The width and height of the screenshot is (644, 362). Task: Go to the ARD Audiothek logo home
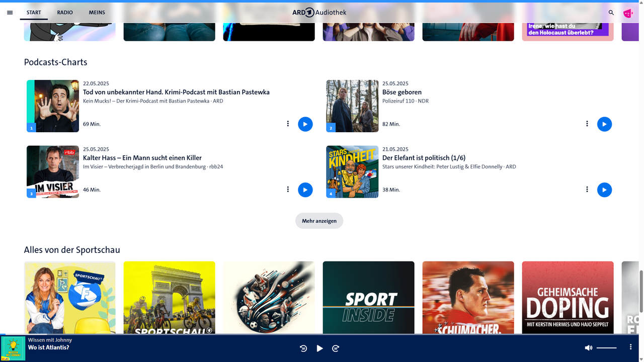(x=319, y=13)
